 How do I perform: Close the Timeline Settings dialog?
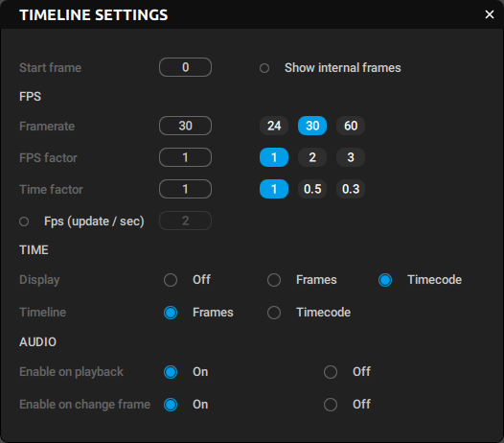click(490, 14)
